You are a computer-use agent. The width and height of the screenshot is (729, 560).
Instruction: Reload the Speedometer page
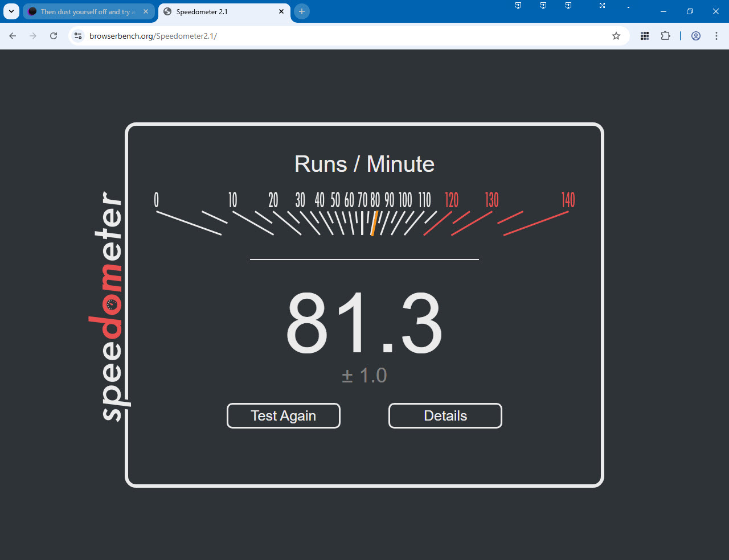[54, 36]
